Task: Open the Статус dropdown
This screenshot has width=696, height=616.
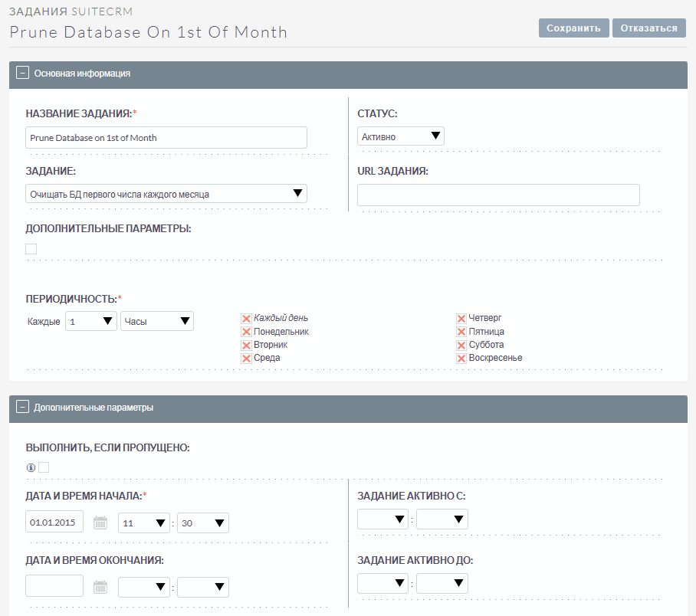Action: pyautogui.click(x=401, y=136)
